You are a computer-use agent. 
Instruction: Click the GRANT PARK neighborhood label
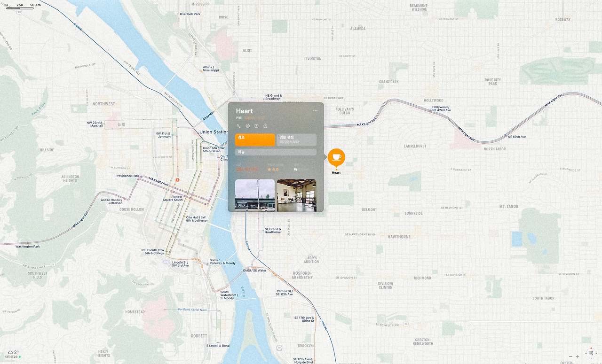click(389, 82)
